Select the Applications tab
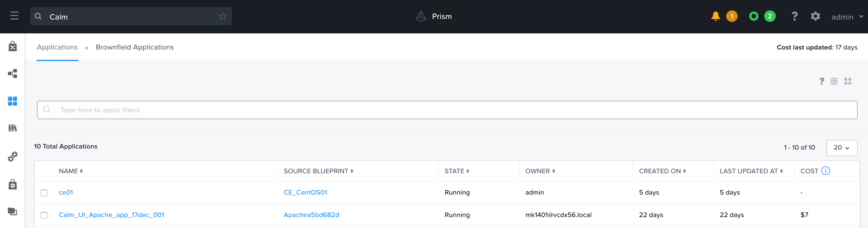Screen dimensions: 868x228 (57, 47)
